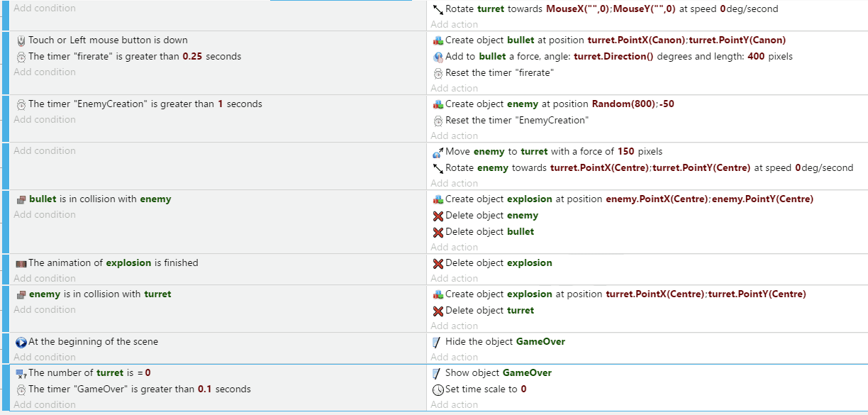Screen dimensions: 868x415
Task: Click the clock icon beside Set time scale
Action: point(438,389)
